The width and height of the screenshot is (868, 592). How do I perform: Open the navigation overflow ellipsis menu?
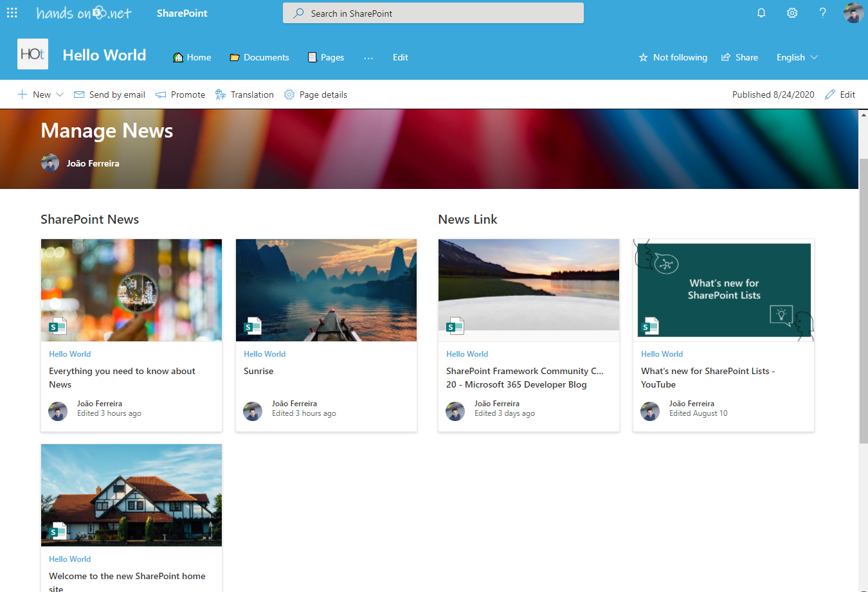coord(368,57)
